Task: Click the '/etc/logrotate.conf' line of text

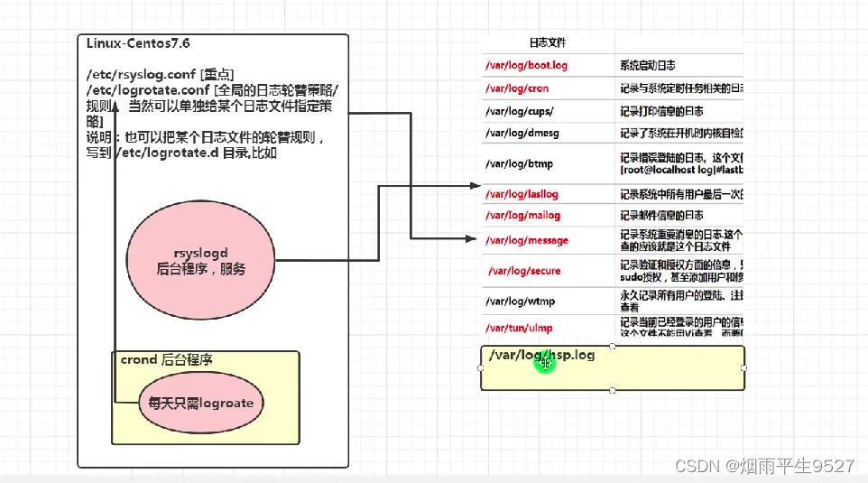Action: pyautogui.click(x=212, y=89)
